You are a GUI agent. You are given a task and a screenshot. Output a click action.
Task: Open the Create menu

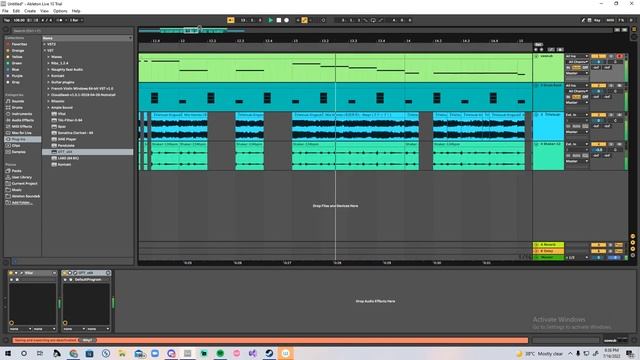coord(30,11)
